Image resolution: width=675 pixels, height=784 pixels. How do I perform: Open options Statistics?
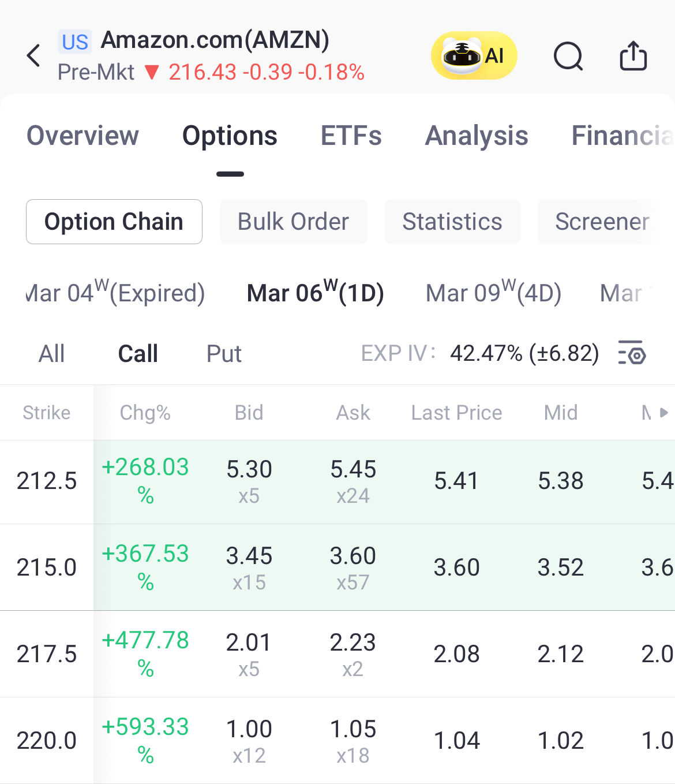coord(452,222)
